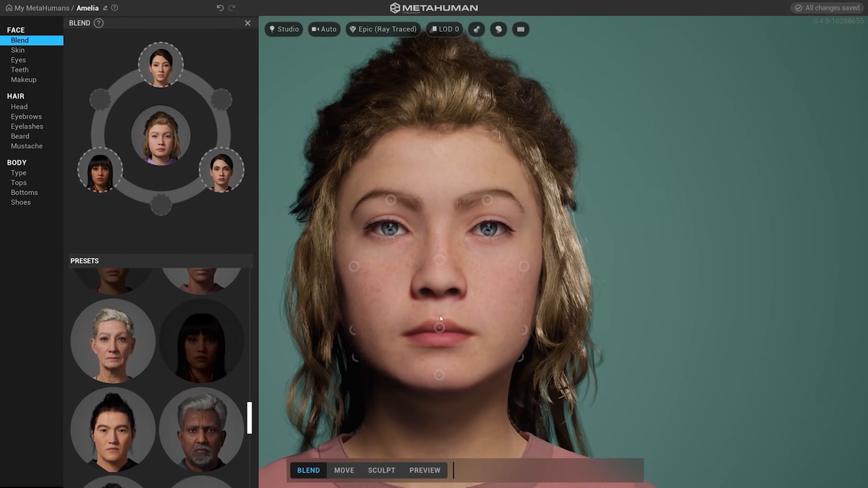Open Eyebrows in the Hair section

(x=26, y=116)
